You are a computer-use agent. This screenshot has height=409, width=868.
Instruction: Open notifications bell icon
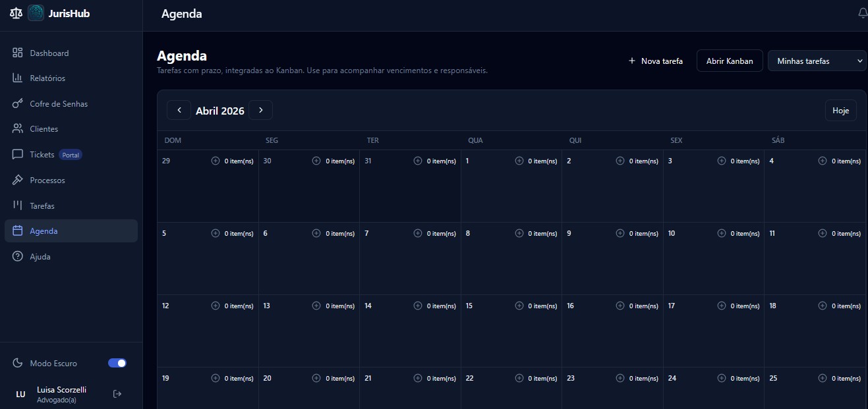[863, 13]
